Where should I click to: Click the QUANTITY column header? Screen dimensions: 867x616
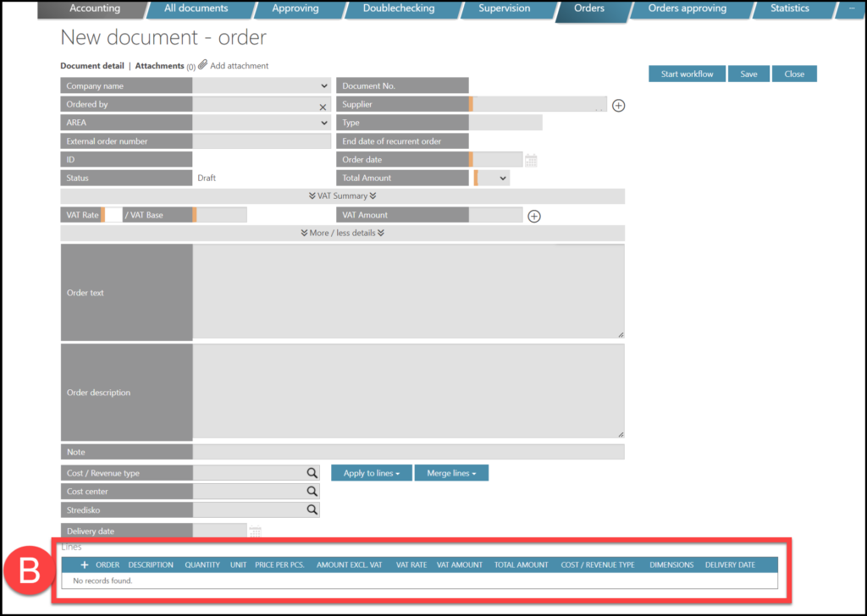click(202, 564)
